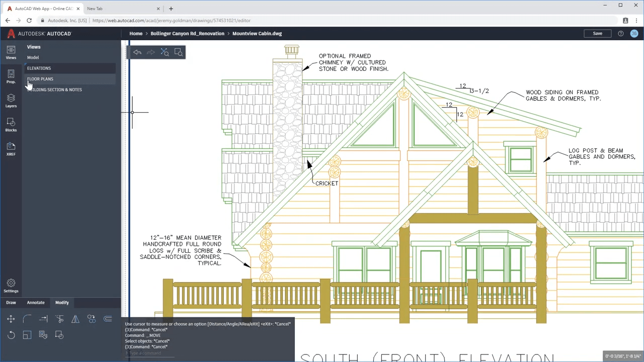
Task: Activate the Offset tool
Action: 107,319
